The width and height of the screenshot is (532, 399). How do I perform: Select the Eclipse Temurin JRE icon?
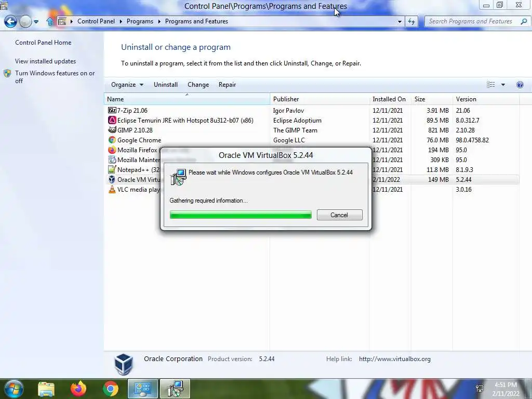coord(112,120)
